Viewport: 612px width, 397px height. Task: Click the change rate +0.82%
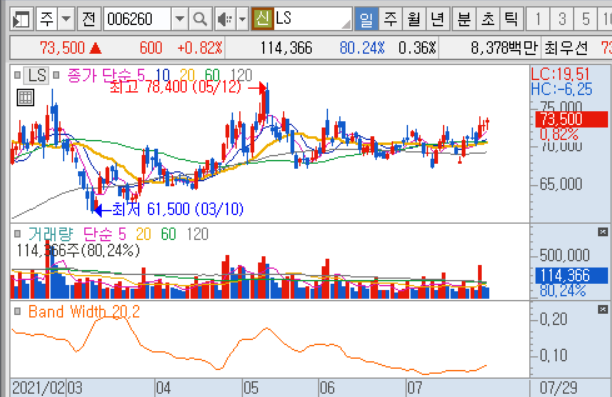tap(199, 48)
